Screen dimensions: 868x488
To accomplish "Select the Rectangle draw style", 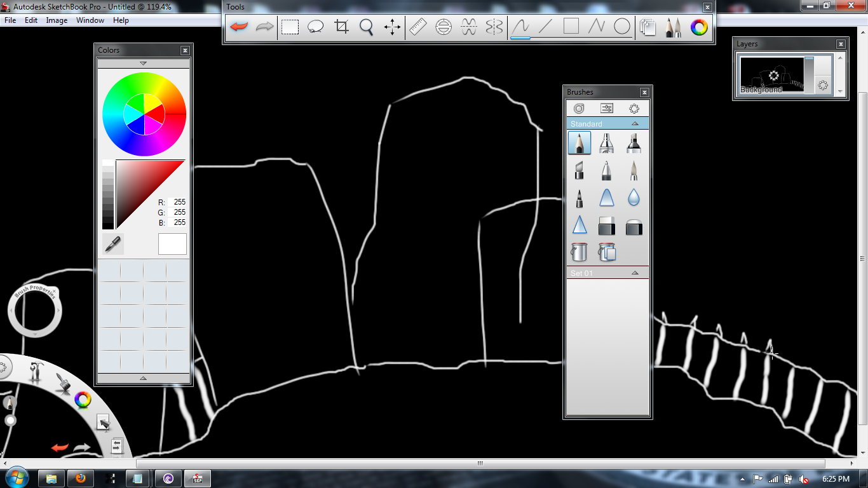I will [571, 27].
